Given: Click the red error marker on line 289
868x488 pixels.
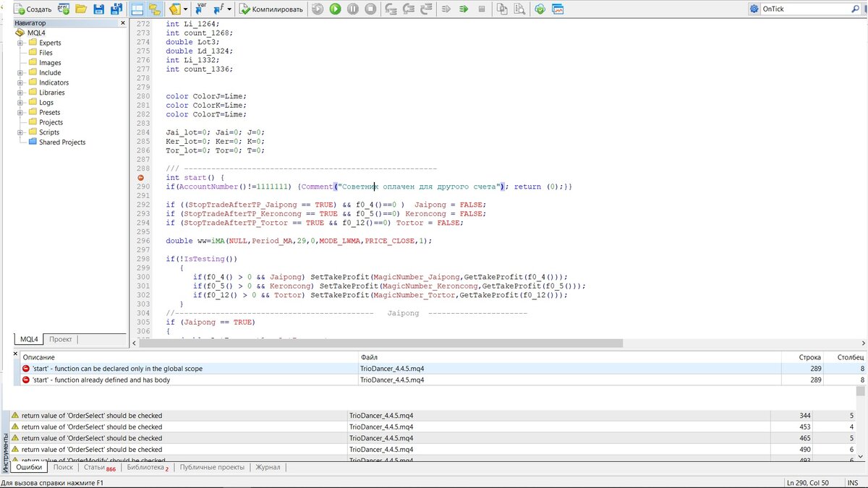Looking at the screenshot, I should pos(140,178).
